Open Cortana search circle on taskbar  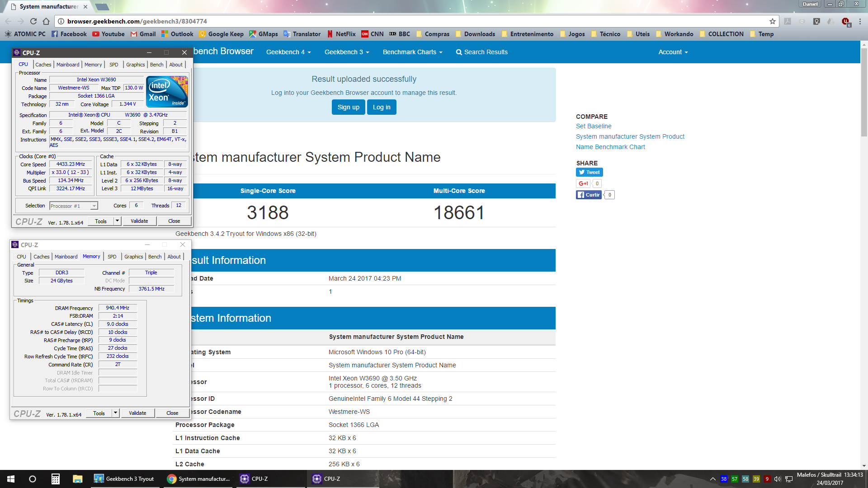pyautogui.click(x=33, y=479)
